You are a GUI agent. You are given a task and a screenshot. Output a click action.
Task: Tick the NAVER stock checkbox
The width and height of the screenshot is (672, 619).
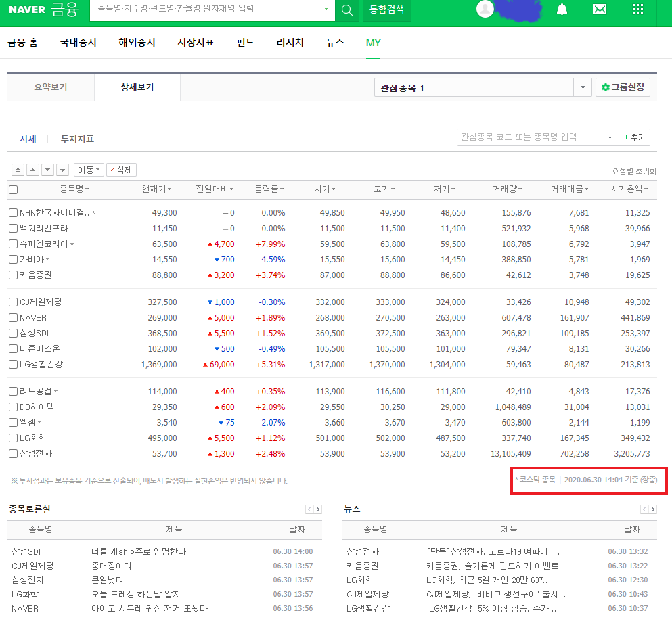[x=14, y=317]
